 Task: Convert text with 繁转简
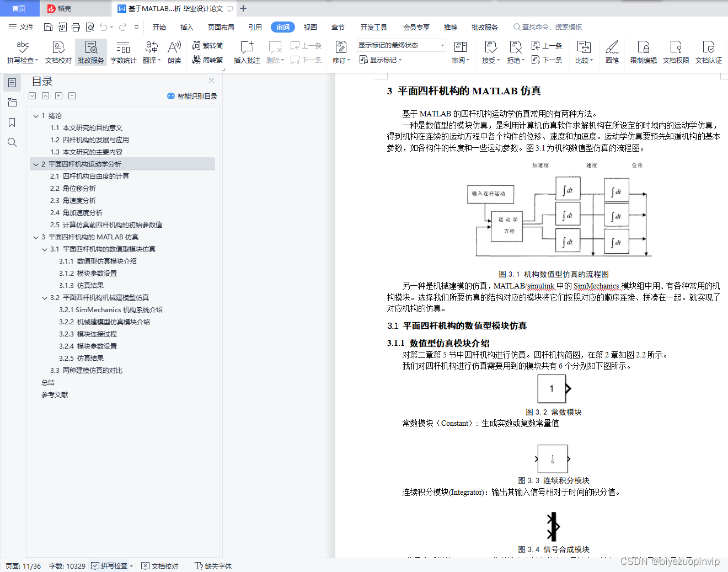[x=207, y=46]
